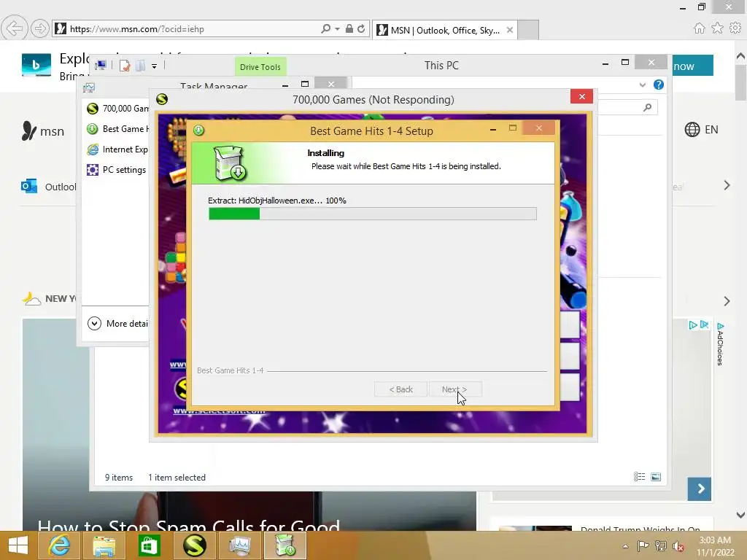
Task: Open Action Center flag tray icon
Action: pos(643,546)
